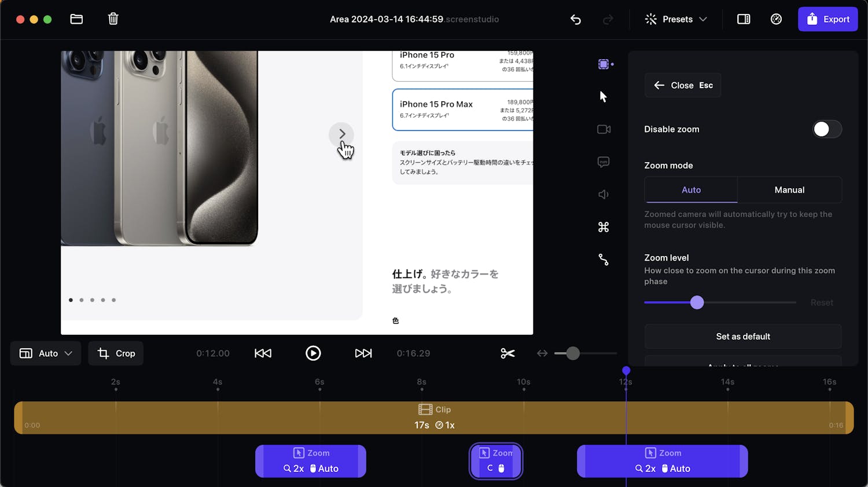Click the scissors split tool
Viewport: 868px width, 487px height.
507,353
